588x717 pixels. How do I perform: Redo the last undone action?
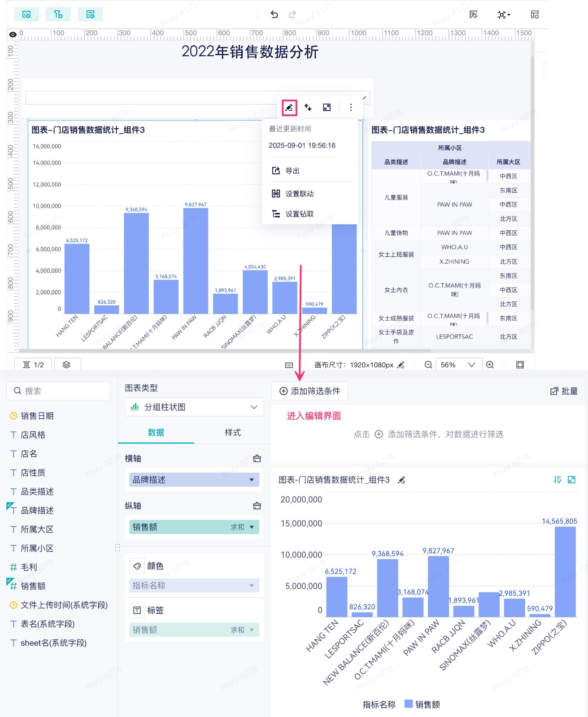coord(292,14)
